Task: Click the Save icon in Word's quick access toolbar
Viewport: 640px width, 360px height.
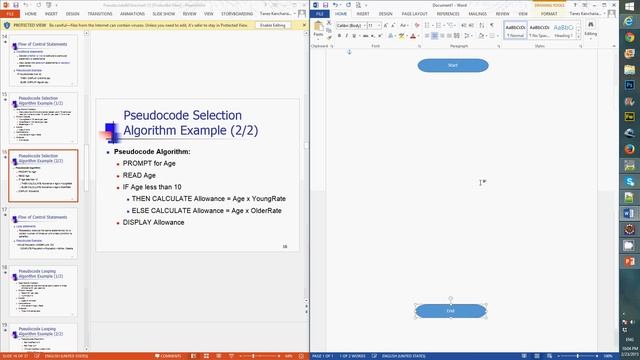Action: tap(325, 5)
